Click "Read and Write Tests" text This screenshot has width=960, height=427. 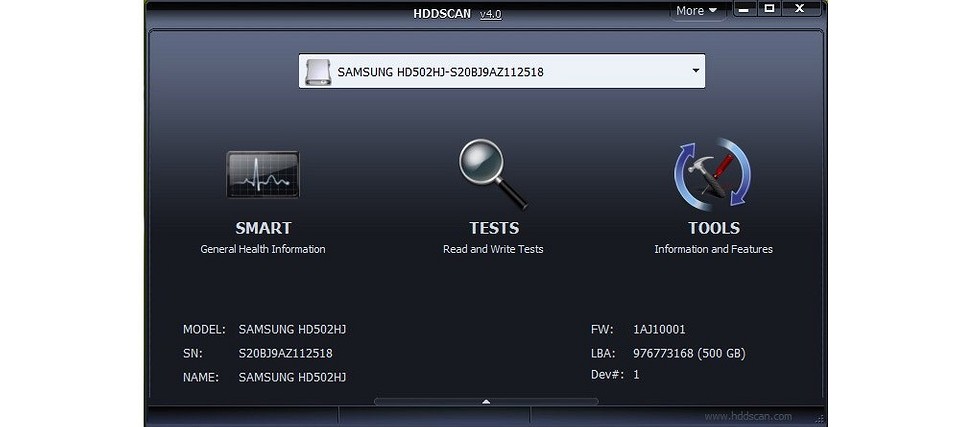click(493, 249)
